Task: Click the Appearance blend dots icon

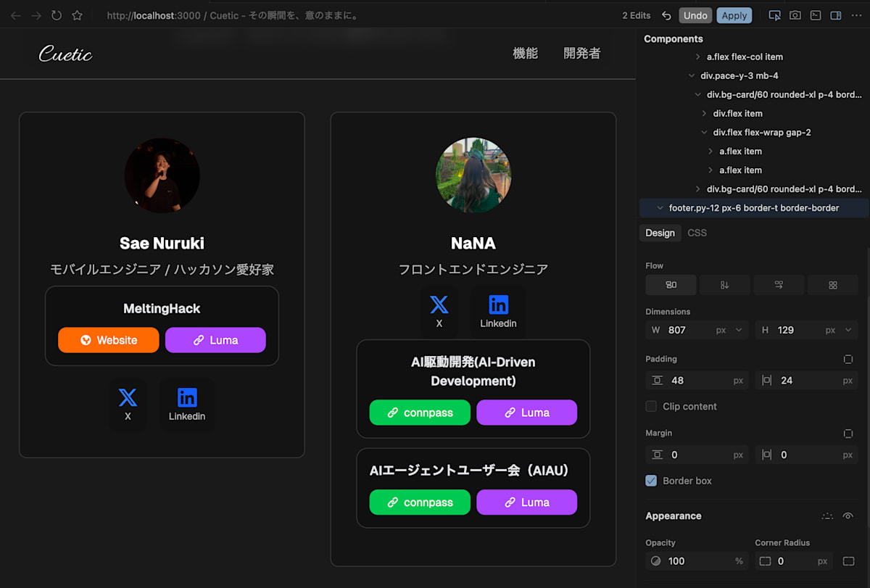Action: (x=827, y=516)
